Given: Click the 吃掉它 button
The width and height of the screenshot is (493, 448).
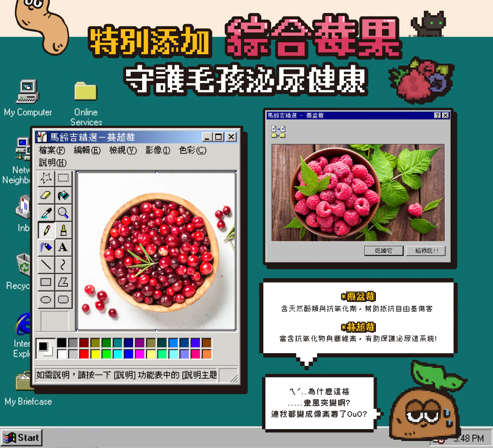Looking at the screenshot, I should [384, 250].
